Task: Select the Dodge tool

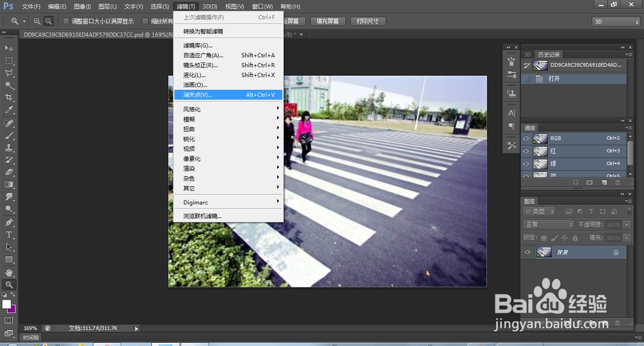Action: point(8,209)
